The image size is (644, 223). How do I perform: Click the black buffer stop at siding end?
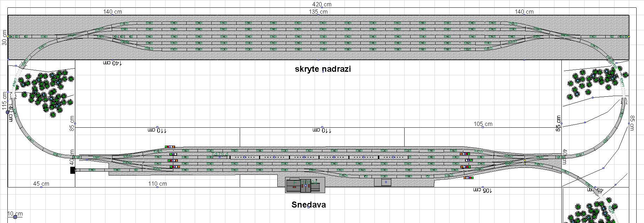(x=73, y=170)
